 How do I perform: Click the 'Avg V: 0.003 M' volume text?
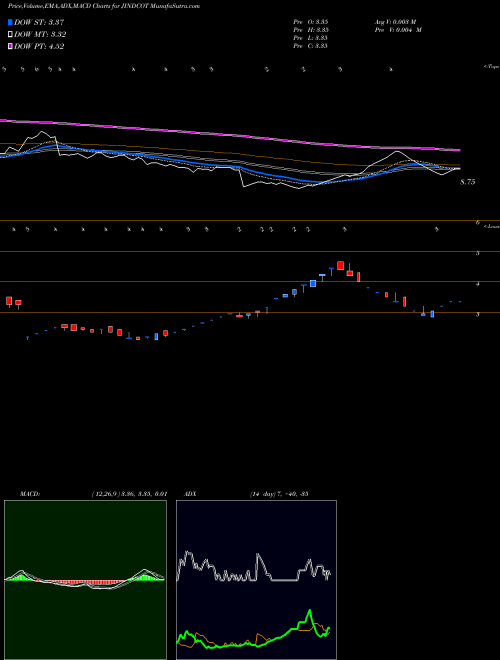[395, 22]
